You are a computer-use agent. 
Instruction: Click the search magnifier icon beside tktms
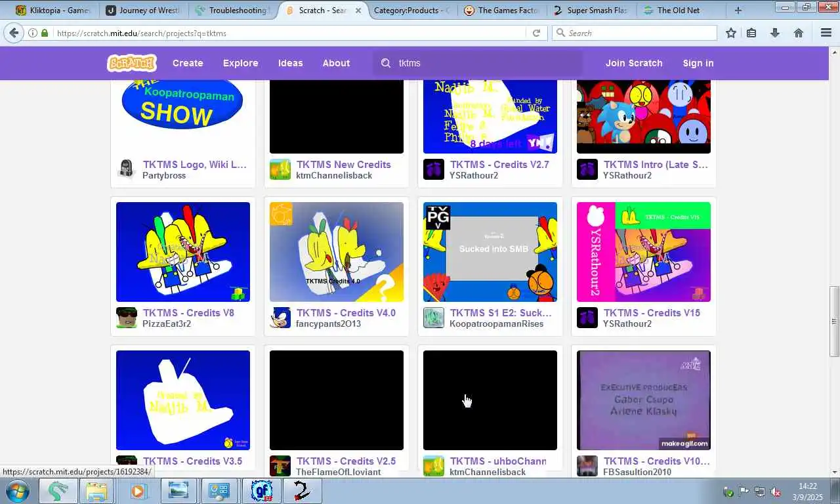point(386,63)
